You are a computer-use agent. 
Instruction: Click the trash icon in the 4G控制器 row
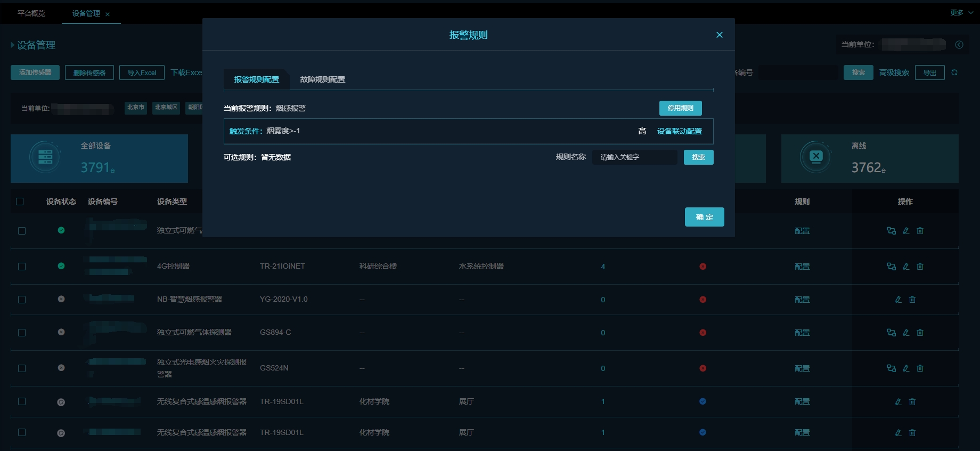920,267
